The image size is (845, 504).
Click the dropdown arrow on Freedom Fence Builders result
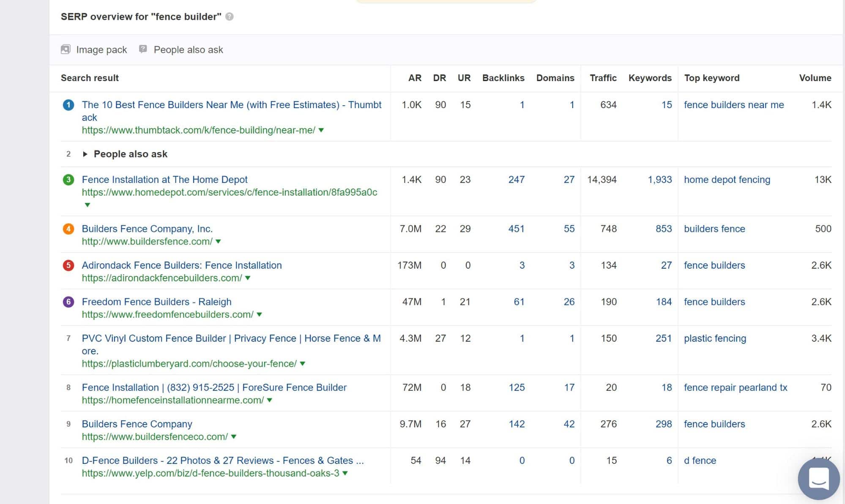click(259, 314)
